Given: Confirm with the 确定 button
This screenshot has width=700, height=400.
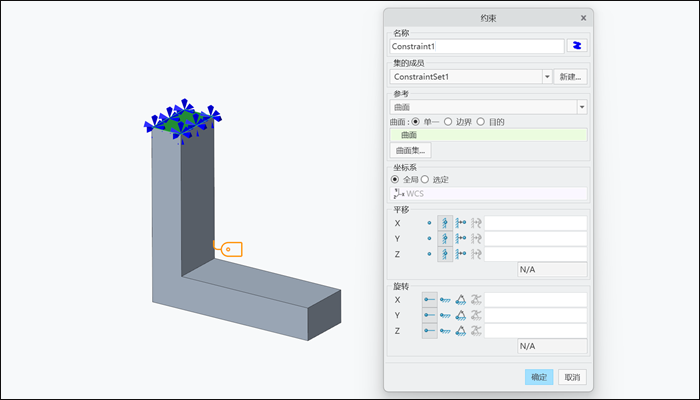Looking at the screenshot, I should (x=539, y=377).
